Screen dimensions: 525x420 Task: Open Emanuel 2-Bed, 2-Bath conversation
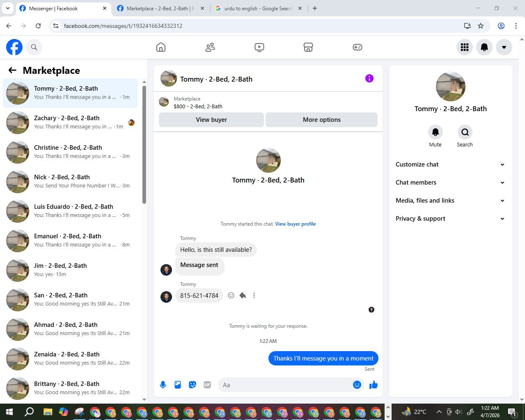71,241
